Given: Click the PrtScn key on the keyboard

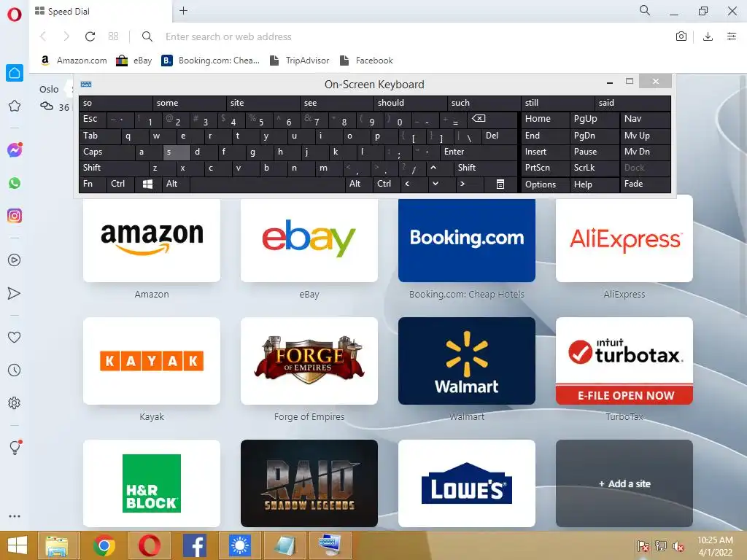Looking at the screenshot, I should [545, 168].
